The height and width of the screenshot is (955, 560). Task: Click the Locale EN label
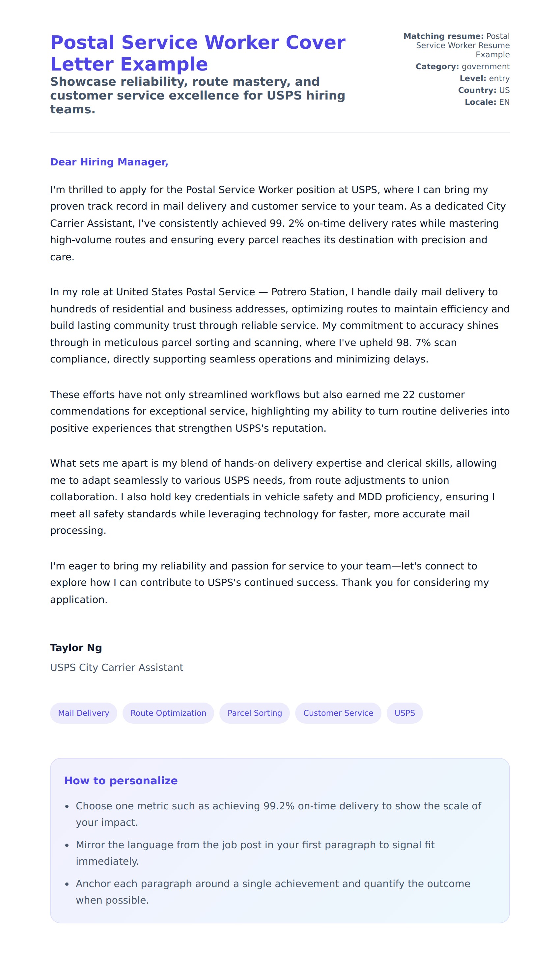487,102
